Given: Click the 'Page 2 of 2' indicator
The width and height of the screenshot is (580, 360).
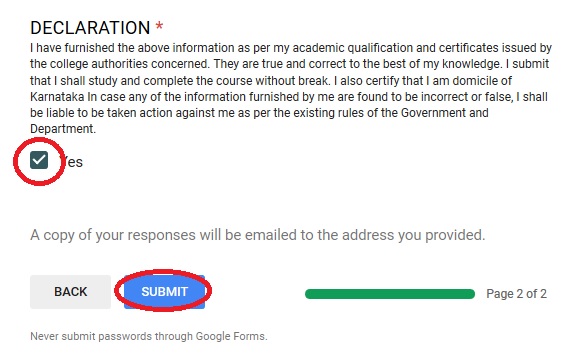Looking at the screenshot, I should (516, 294).
